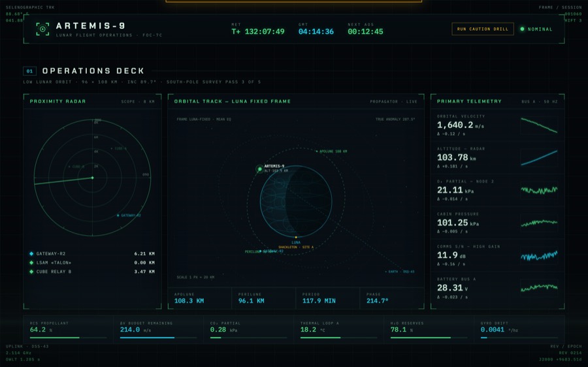Select the Gateway-R2 blue diamond marker in legend

click(x=31, y=254)
